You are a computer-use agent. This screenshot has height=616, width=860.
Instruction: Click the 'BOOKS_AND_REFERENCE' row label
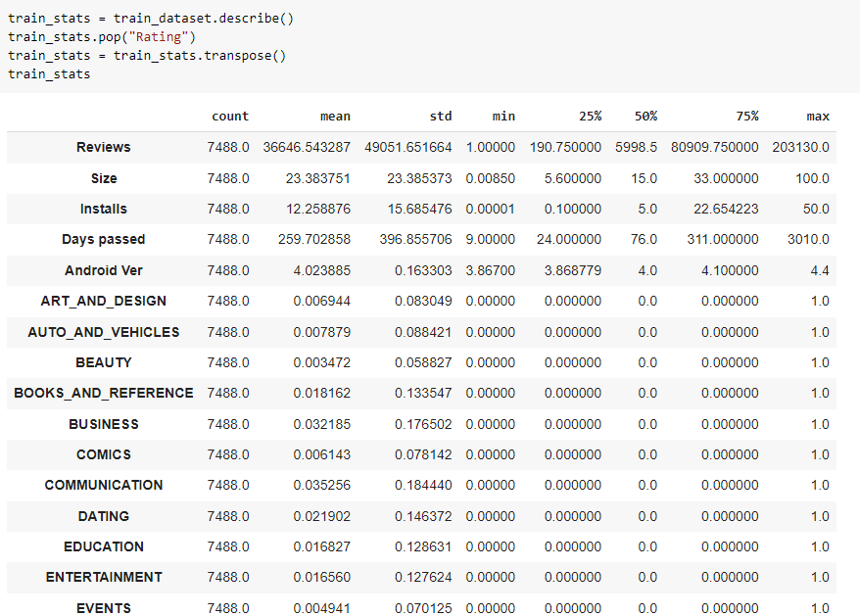click(104, 394)
